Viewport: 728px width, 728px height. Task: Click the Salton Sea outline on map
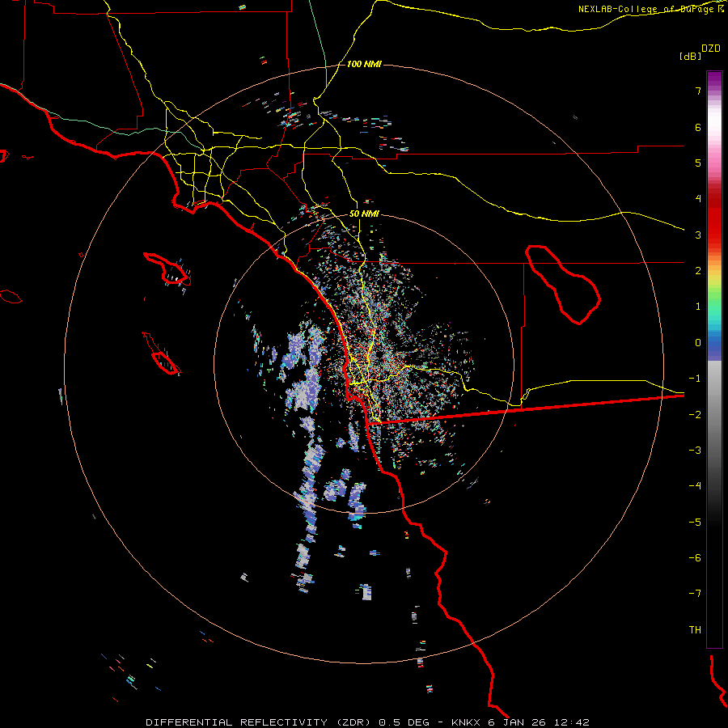(563, 285)
